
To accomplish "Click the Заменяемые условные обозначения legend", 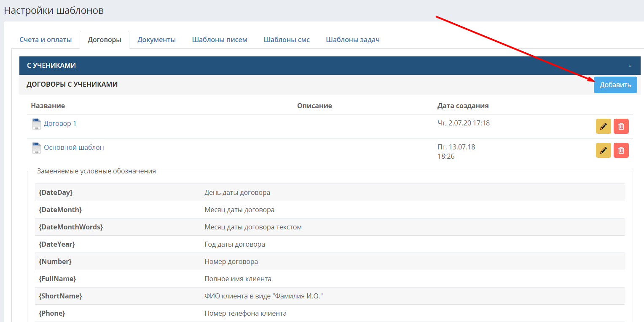I will (x=97, y=171).
